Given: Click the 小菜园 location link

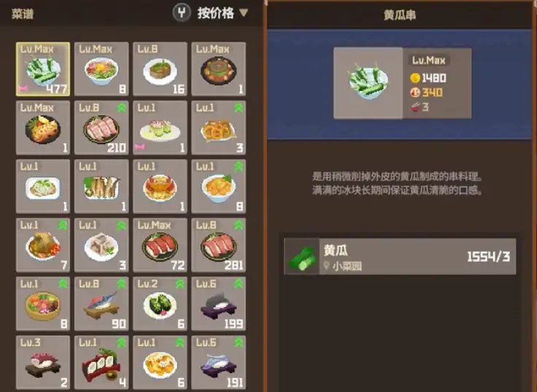Looking at the screenshot, I should click(347, 266).
